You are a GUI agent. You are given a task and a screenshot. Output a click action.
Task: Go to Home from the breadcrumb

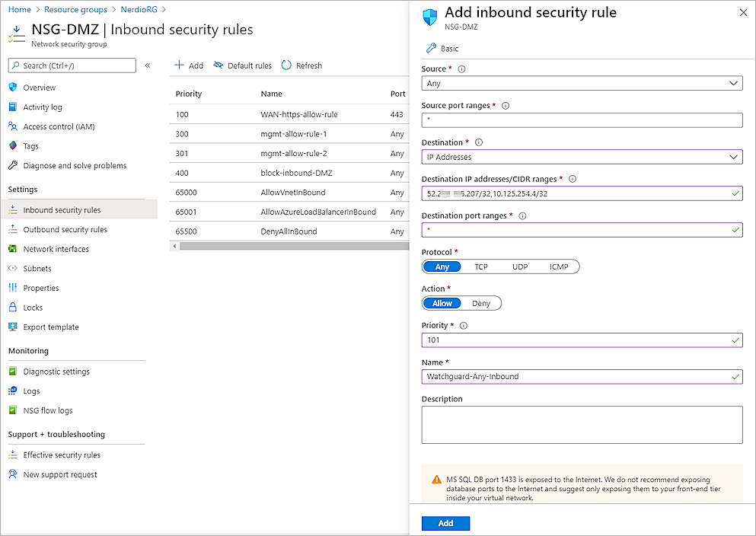[x=18, y=10]
